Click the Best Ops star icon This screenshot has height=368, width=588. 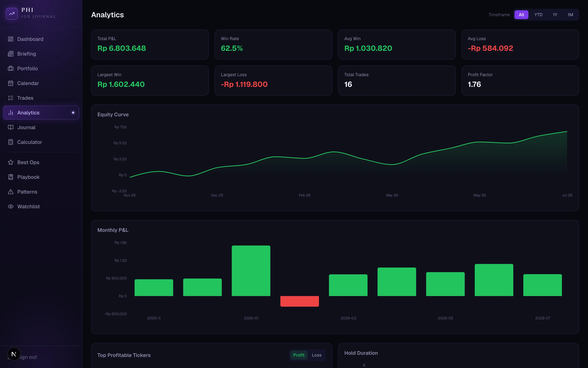(x=10, y=162)
